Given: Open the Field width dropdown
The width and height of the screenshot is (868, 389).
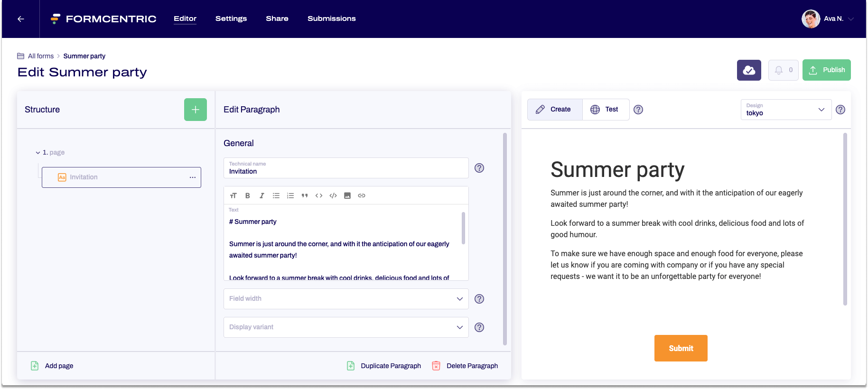Looking at the screenshot, I should (x=345, y=299).
